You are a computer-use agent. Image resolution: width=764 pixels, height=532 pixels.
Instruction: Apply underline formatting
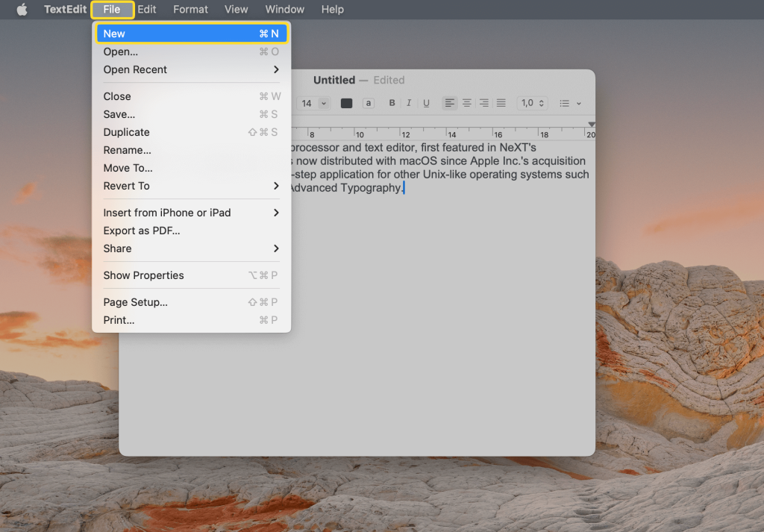click(426, 103)
